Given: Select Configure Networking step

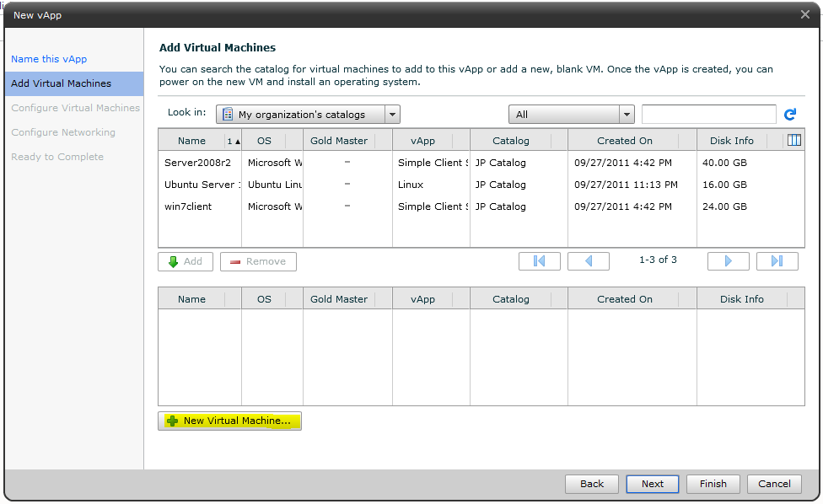Looking at the screenshot, I should [63, 132].
